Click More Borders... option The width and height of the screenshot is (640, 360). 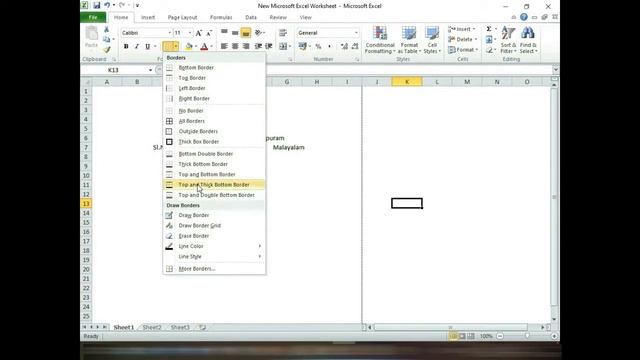[214, 269]
